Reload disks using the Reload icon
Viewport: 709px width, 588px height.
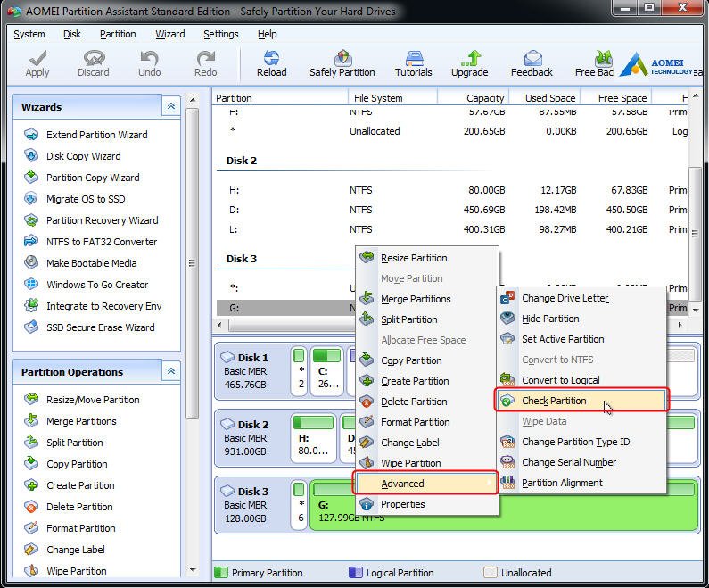pyautogui.click(x=271, y=58)
